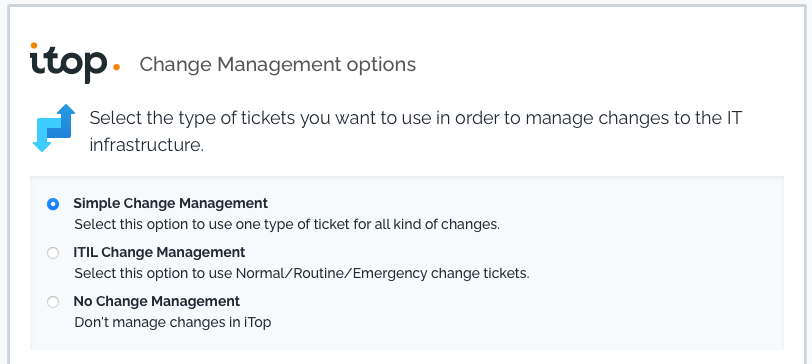812x364 pixels.
Task: Select the ITIL Change Management radio button
Action: coord(53,253)
